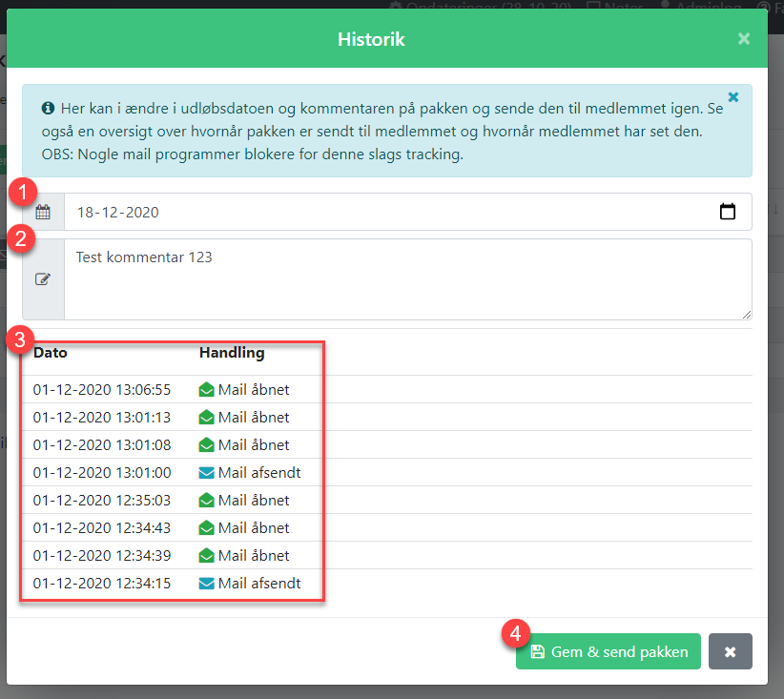This screenshot has height=699, width=784.
Task: Click the comment edit pencil icon
Action: 43,279
